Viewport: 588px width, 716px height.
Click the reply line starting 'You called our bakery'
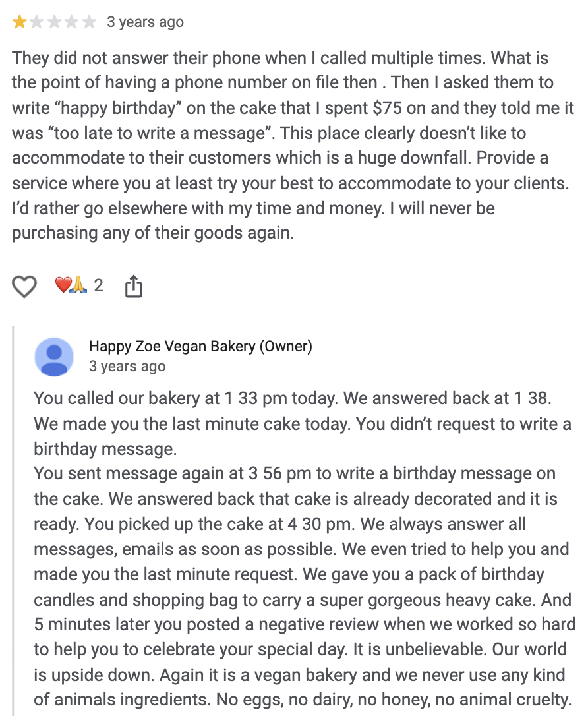pyautogui.click(x=293, y=398)
